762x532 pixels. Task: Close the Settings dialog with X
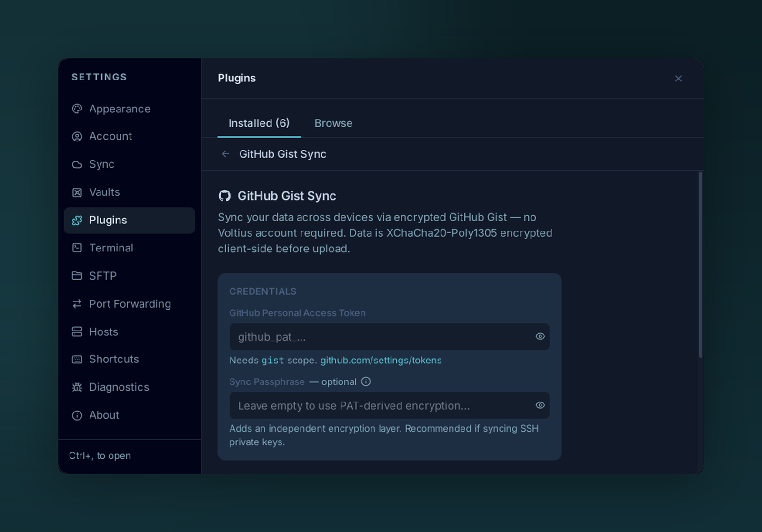[678, 79]
